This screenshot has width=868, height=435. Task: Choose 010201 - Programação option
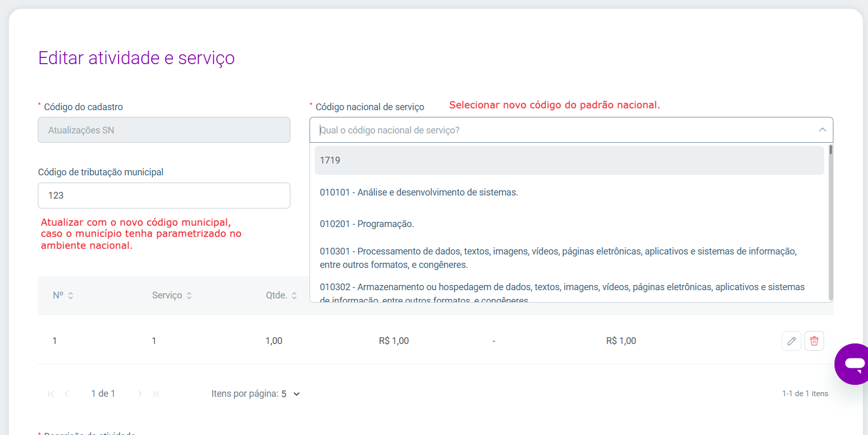(x=569, y=224)
